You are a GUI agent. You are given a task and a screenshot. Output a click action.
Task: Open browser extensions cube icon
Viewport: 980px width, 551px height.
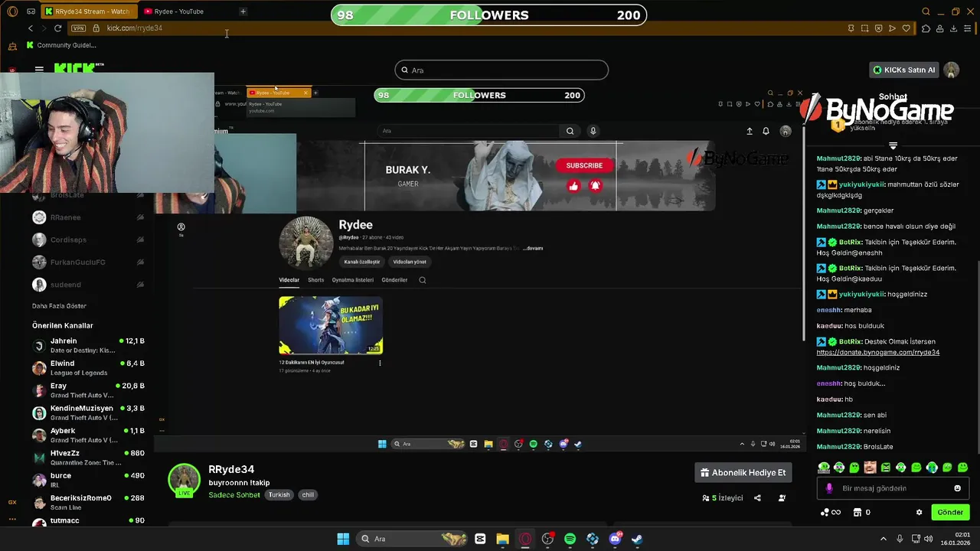coord(926,28)
